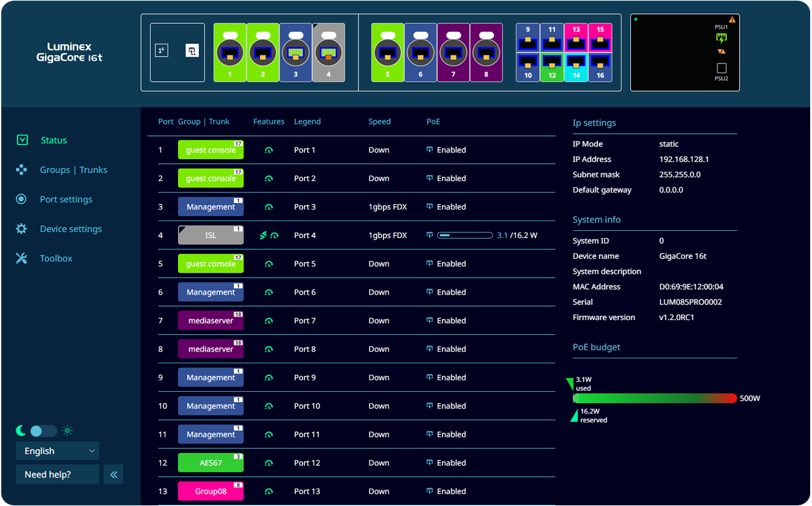Click serial LUM085PRO0002
812x506 pixels.
click(690, 302)
